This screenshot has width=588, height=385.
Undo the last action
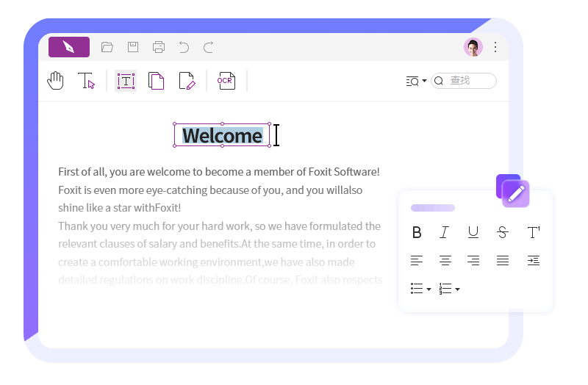point(184,47)
